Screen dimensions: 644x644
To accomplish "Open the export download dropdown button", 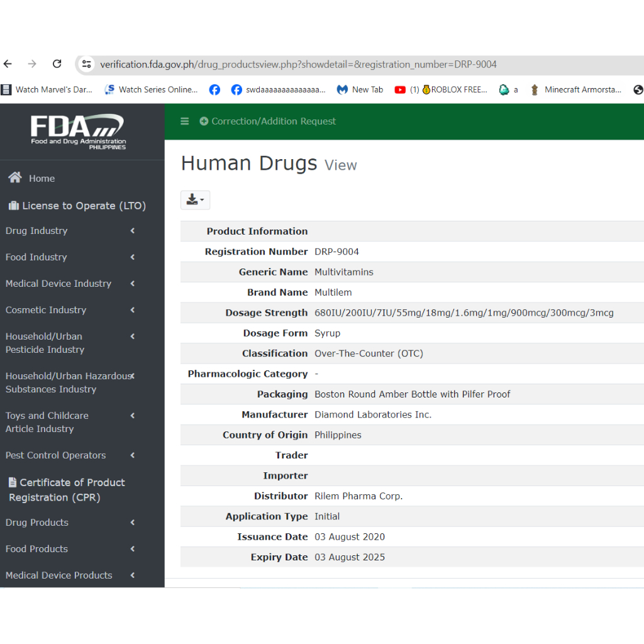I will coord(195,200).
